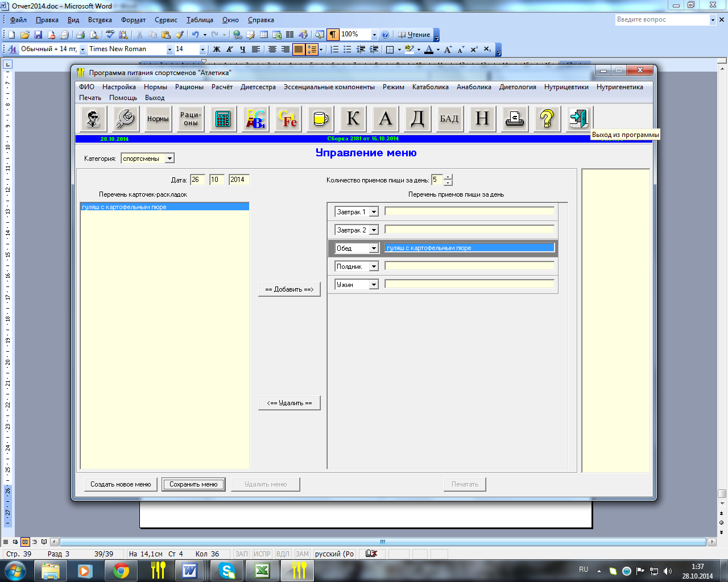Viewport: 728px width, 582px height.
Task: Open the Нутригенетика menu
Action: 619,87
